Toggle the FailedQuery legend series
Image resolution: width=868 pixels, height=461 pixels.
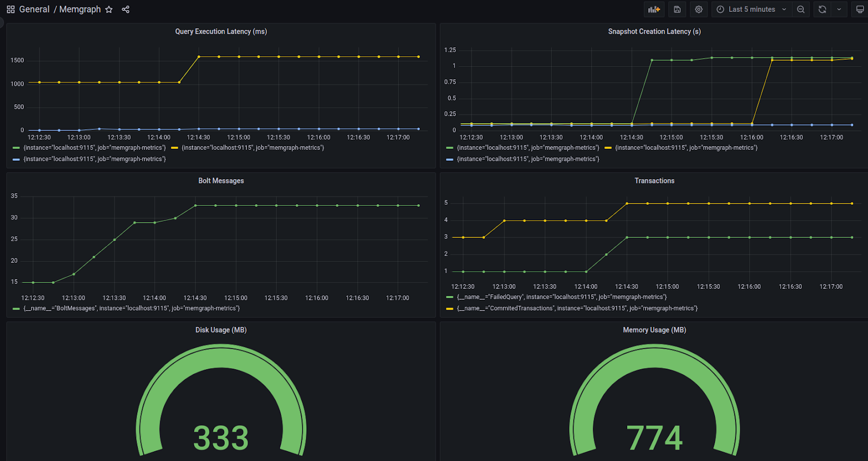[561, 297]
